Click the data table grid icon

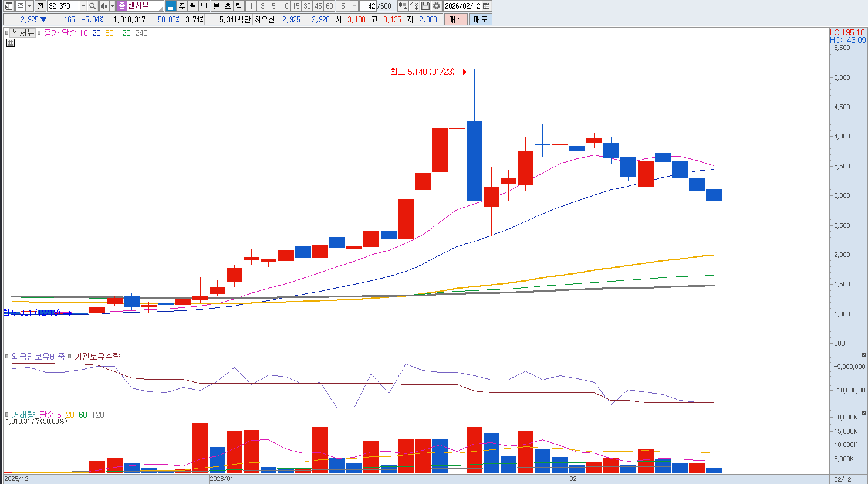pos(10,43)
